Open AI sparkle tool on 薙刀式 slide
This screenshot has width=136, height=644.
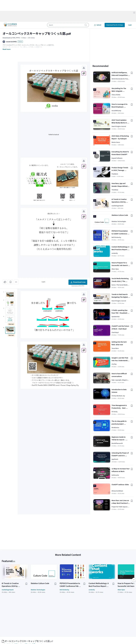tap(84, 166)
